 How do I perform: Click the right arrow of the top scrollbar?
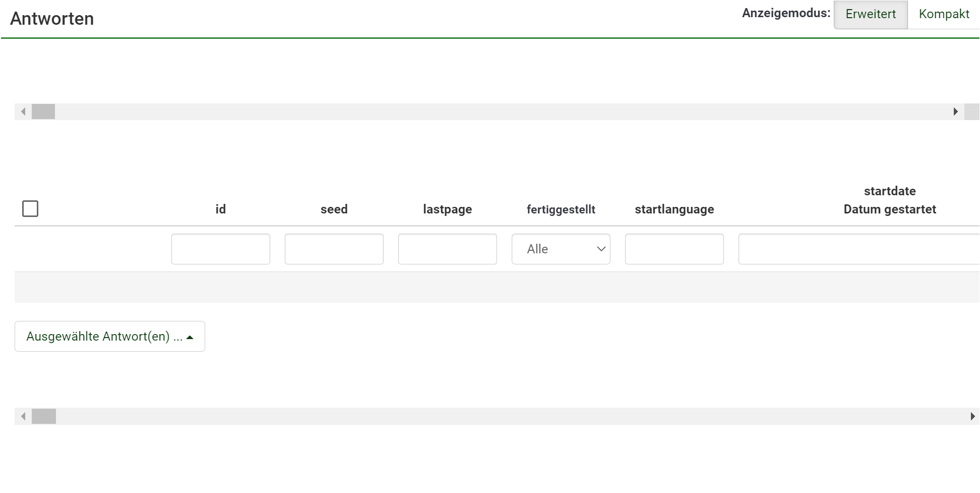(x=955, y=112)
